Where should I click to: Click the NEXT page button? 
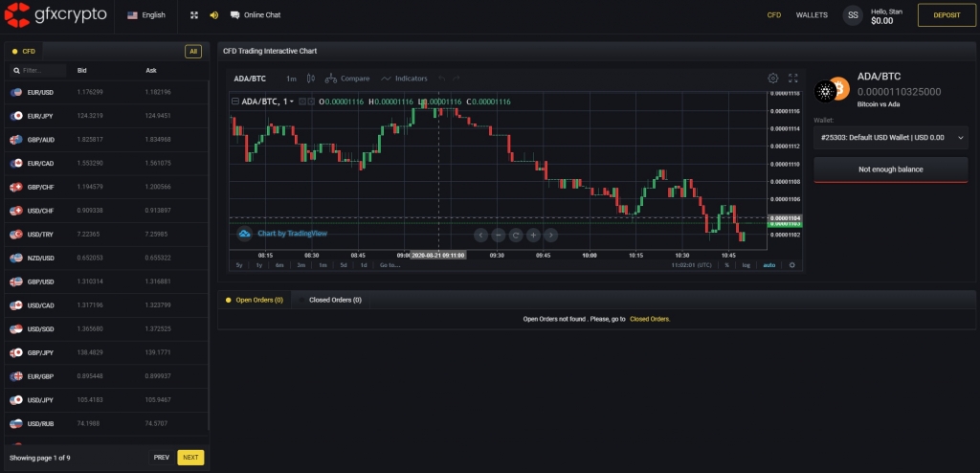tap(190, 458)
